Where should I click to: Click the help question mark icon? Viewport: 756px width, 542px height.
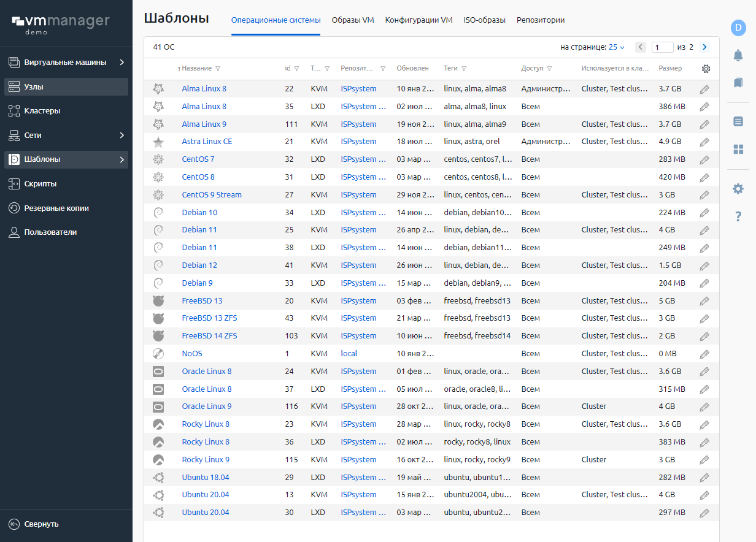tap(738, 216)
